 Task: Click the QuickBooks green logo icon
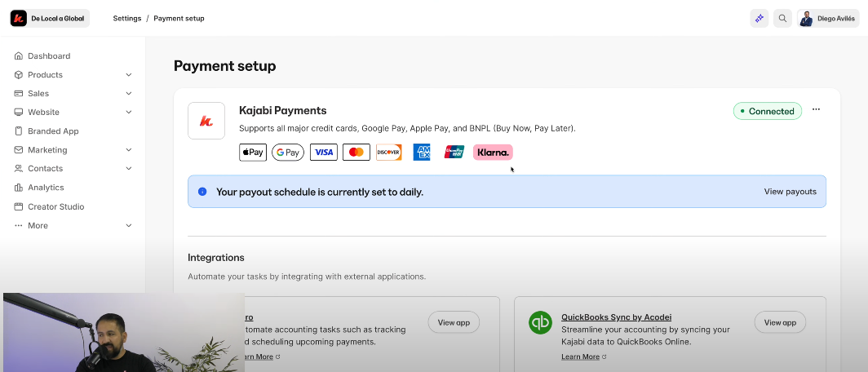(x=540, y=322)
